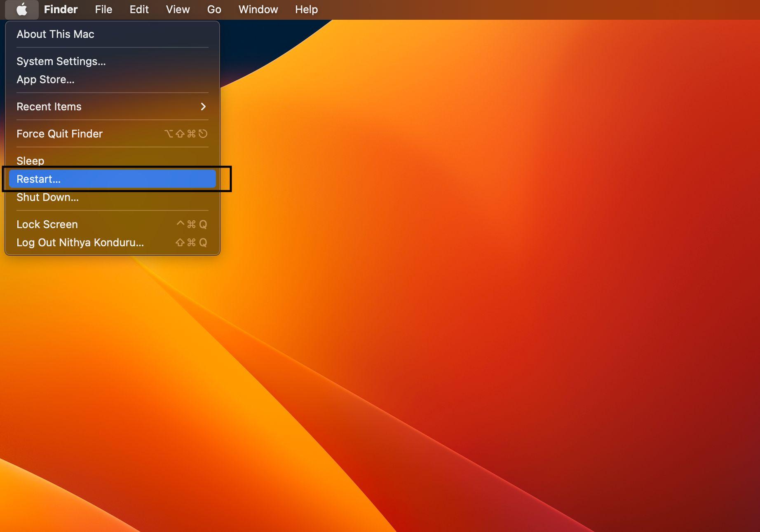
Task: Open the File menu
Action: [x=103, y=9]
